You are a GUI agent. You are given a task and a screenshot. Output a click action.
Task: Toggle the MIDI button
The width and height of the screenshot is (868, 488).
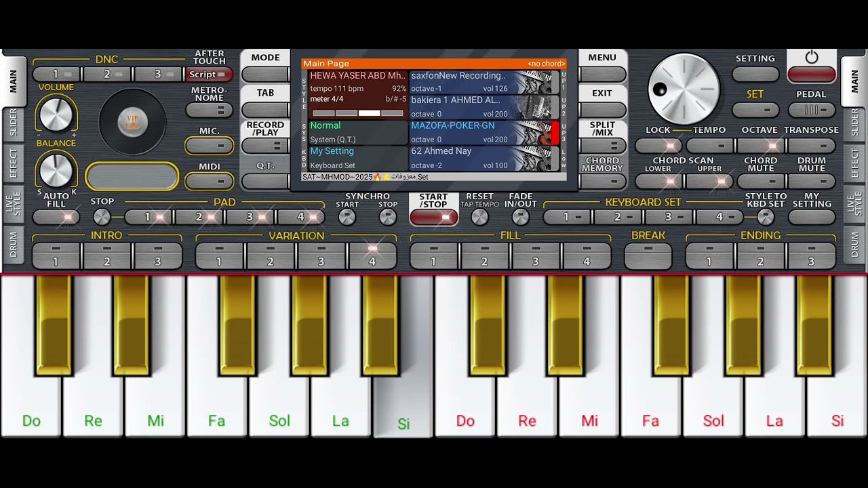coord(209,181)
